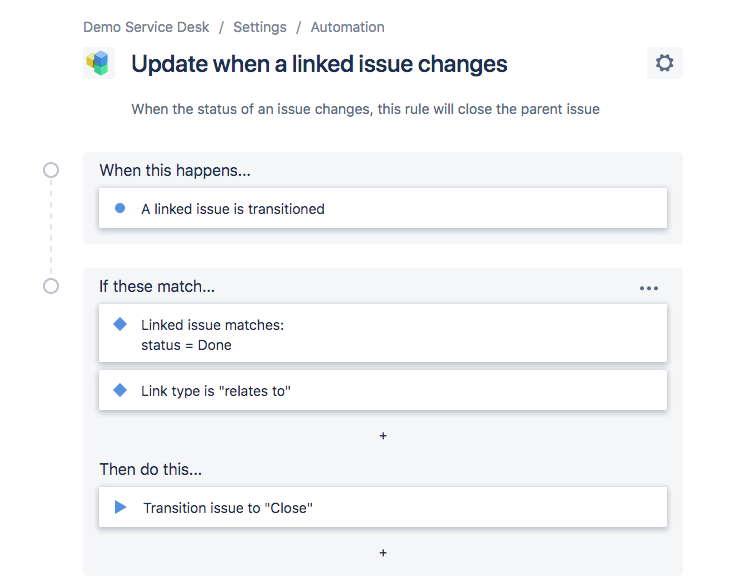Image resolution: width=729 pixels, height=583 pixels.
Task: Click diamond icon beside Link type condition
Action: tap(120, 390)
